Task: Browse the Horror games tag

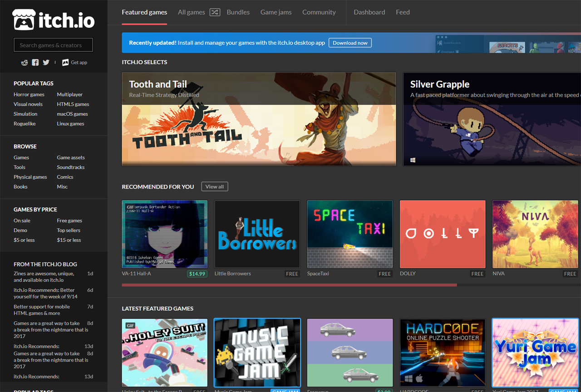Action: point(29,94)
